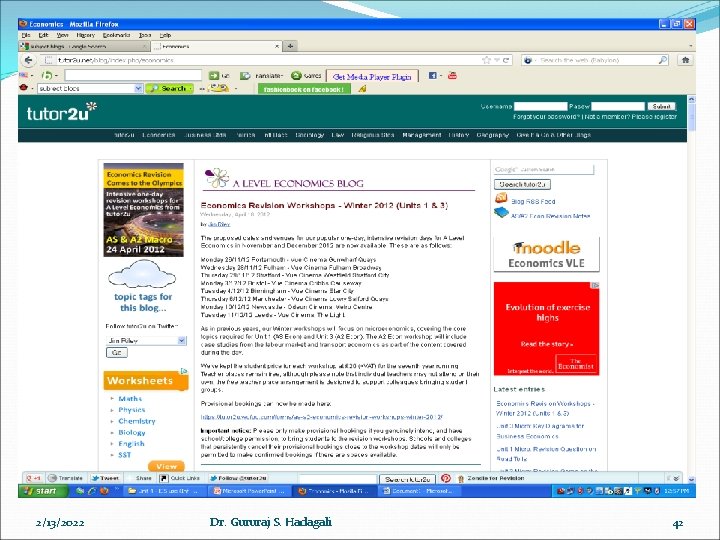Click the Biology worksheets link
The height and width of the screenshot is (540, 720).
tap(132, 433)
